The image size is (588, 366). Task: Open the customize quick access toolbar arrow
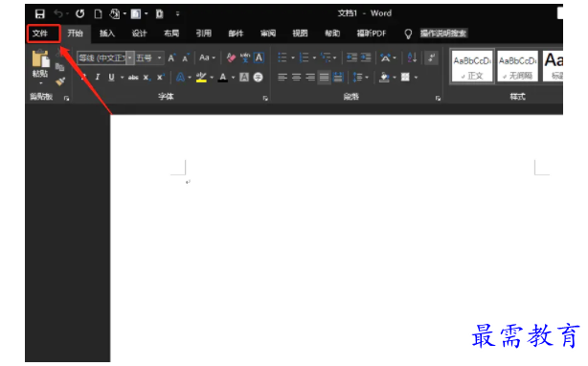(178, 13)
